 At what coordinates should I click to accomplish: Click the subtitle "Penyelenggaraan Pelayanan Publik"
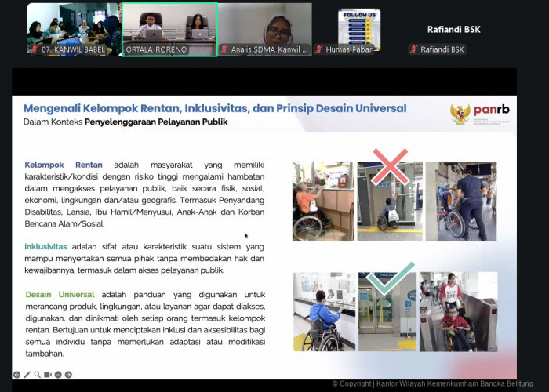pyautogui.click(x=156, y=122)
